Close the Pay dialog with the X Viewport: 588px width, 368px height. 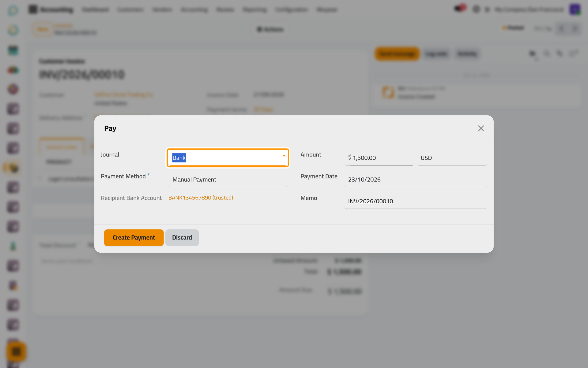(481, 128)
